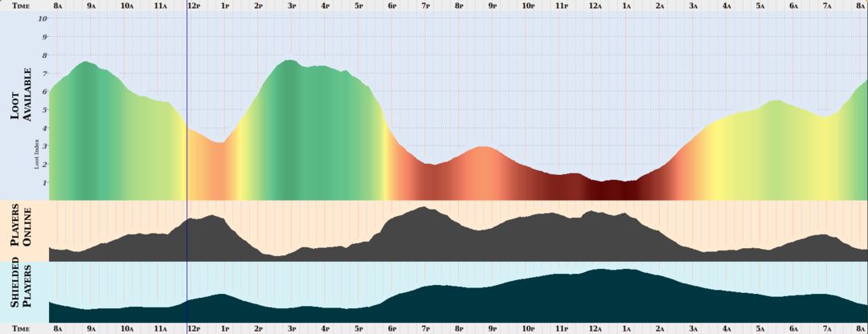
Task: Click 10A on the top time axis
Action: (127, 6)
